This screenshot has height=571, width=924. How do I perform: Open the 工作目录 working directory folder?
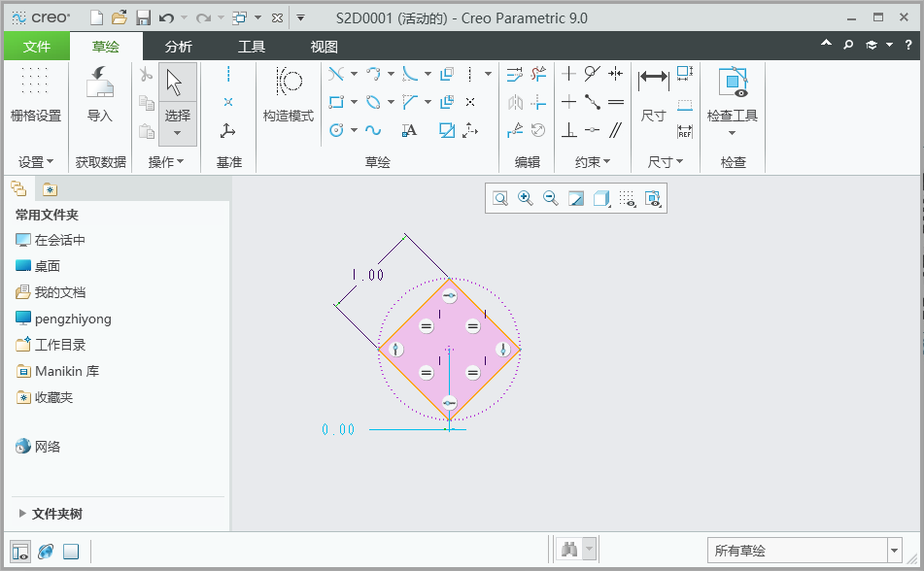pyautogui.click(x=51, y=345)
